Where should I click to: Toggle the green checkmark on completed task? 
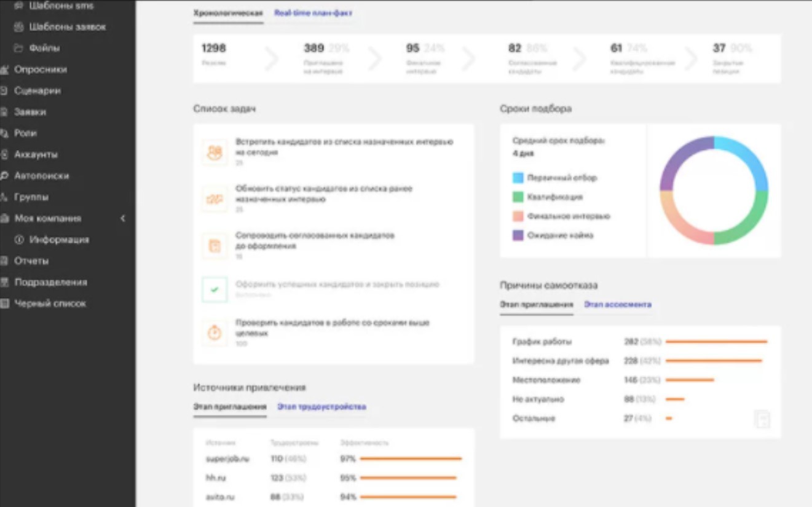click(x=215, y=289)
